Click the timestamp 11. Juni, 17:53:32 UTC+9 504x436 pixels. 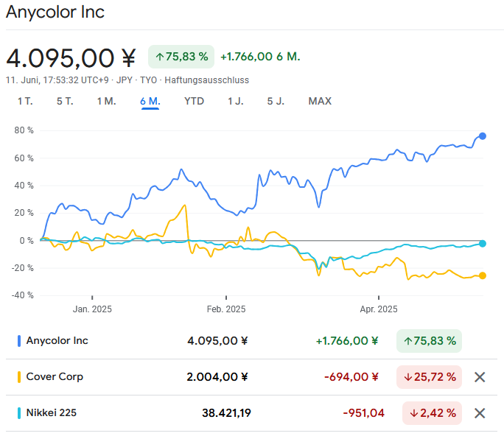(57, 80)
